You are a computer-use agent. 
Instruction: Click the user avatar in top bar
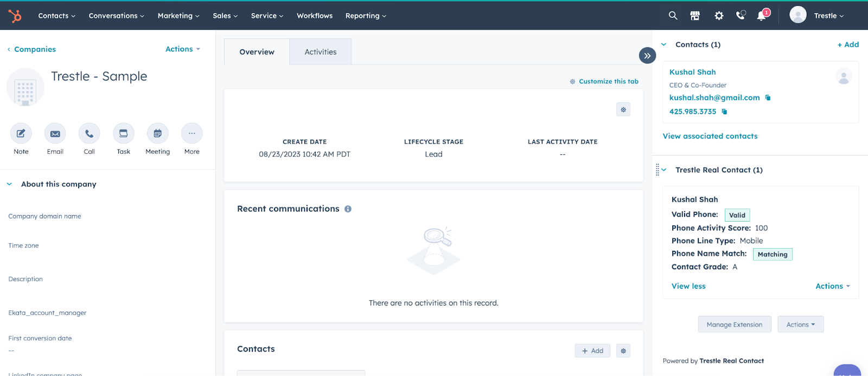point(798,15)
